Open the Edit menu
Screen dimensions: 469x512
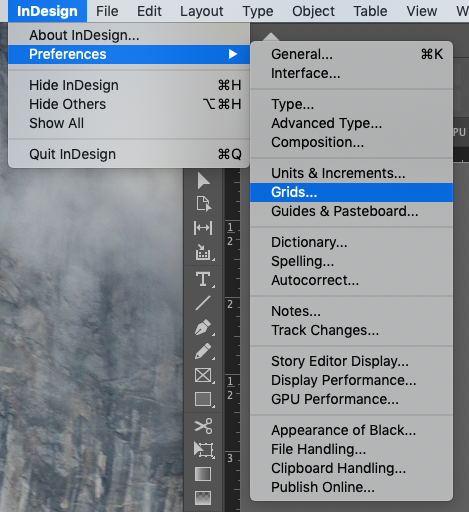click(149, 11)
